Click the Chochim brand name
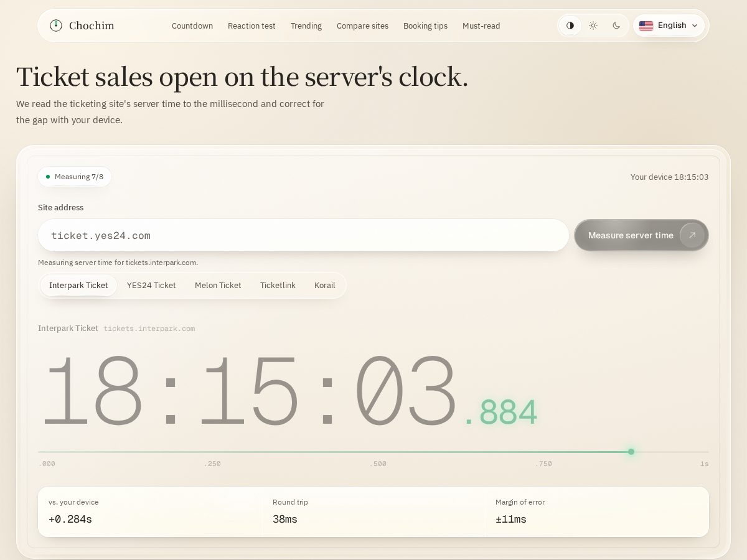 [x=92, y=26]
